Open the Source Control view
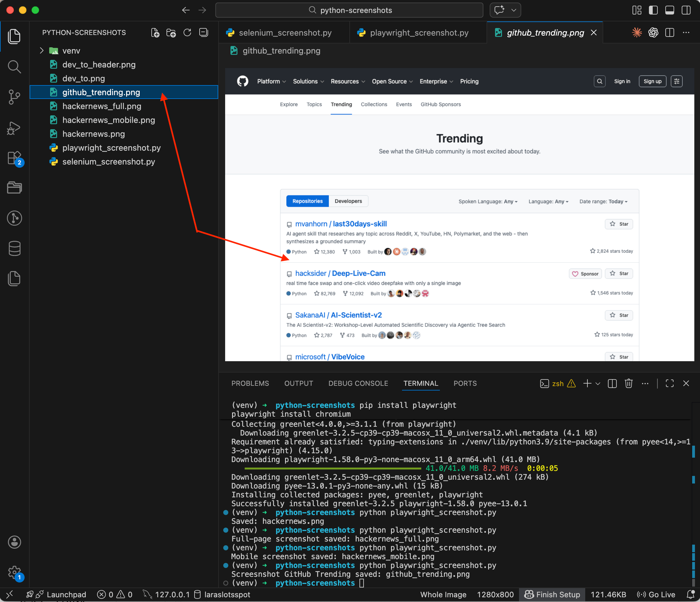This screenshot has width=700, height=602. click(15, 97)
